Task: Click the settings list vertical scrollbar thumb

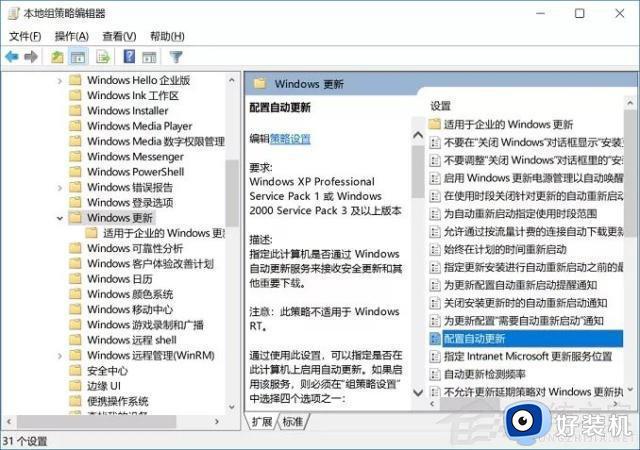Action: 630,173
